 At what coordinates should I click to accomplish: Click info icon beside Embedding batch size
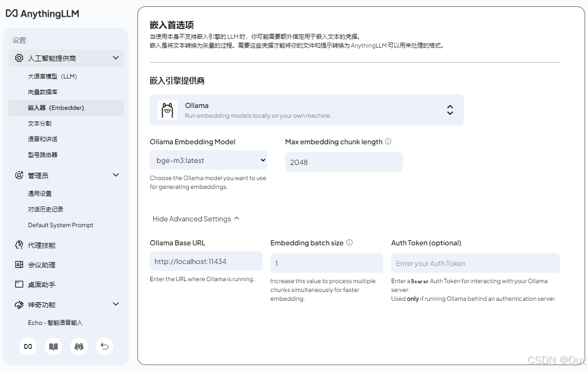349,242
